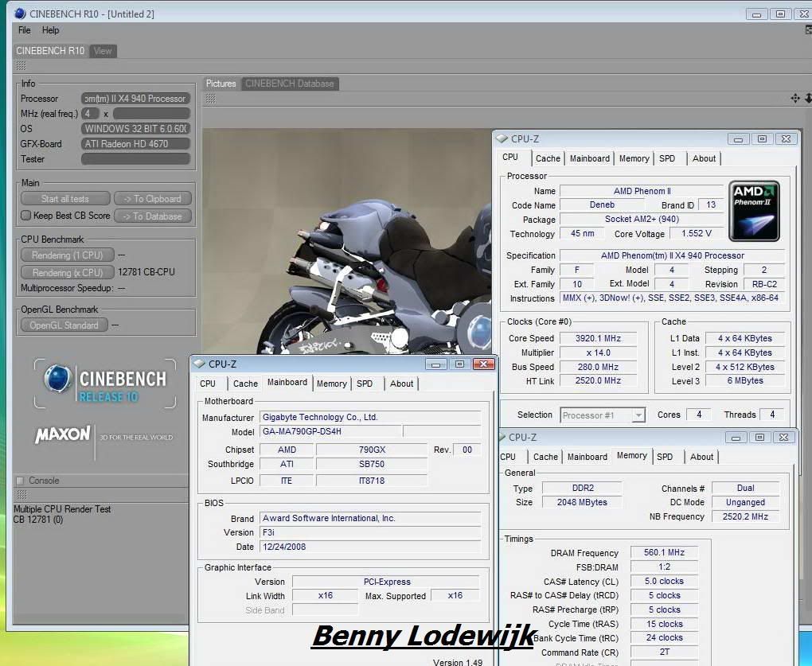Viewport: 812px width, 666px height.
Task: Click the Cinebench Release 10 logo
Action: pyautogui.click(x=105, y=384)
